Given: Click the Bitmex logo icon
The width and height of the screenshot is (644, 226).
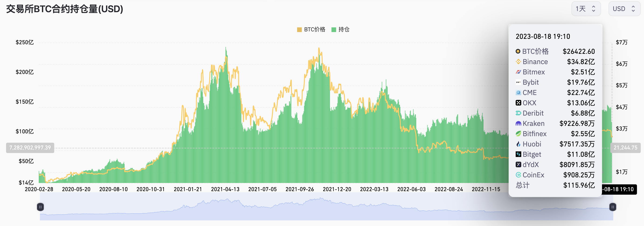Looking at the screenshot, I should pyautogui.click(x=518, y=72).
